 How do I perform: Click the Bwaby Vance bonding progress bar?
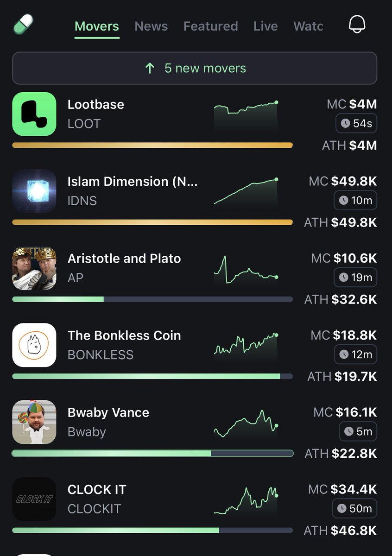pyautogui.click(x=152, y=453)
